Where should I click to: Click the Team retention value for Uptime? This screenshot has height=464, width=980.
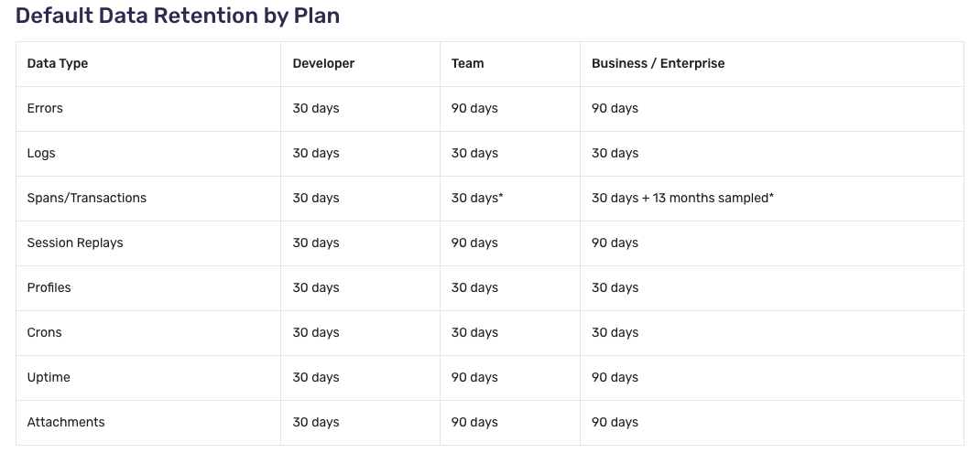click(x=474, y=377)
